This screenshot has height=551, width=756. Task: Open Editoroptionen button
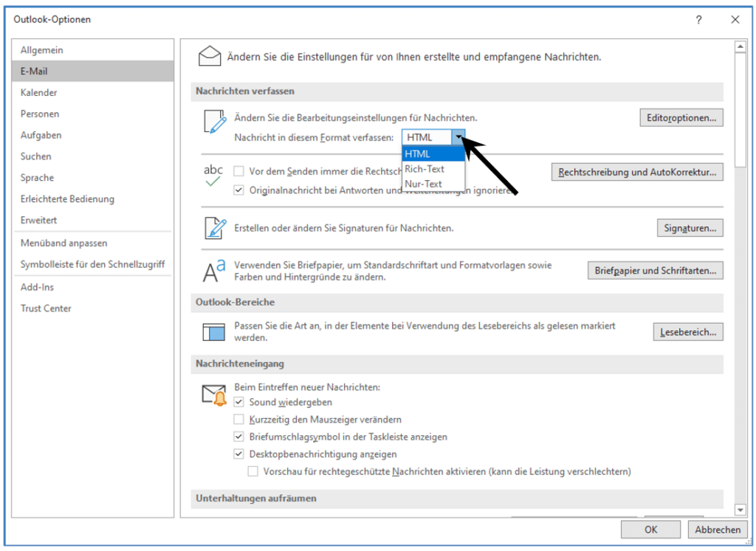681,117
